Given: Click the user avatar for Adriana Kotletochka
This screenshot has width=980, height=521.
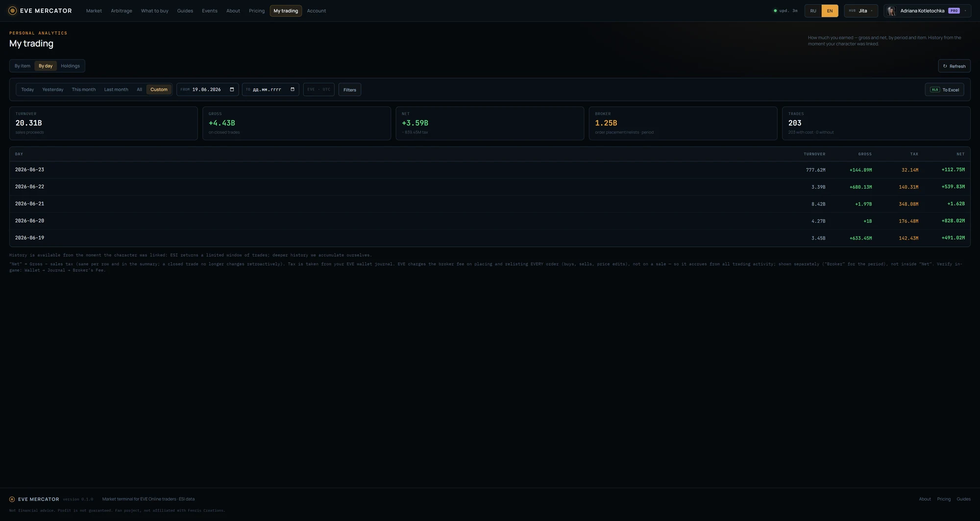Looking at the screenshot, I should (891, 11).
